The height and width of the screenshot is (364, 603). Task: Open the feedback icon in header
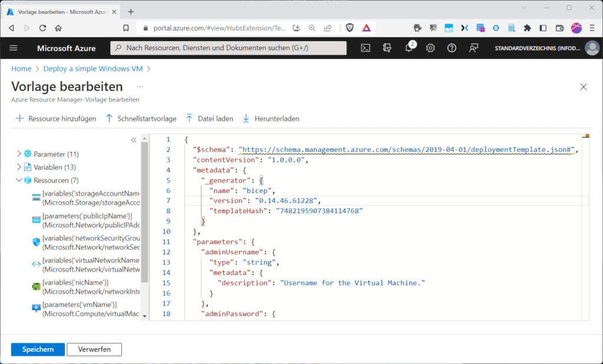pyautogui.click(x=473, y=48)
